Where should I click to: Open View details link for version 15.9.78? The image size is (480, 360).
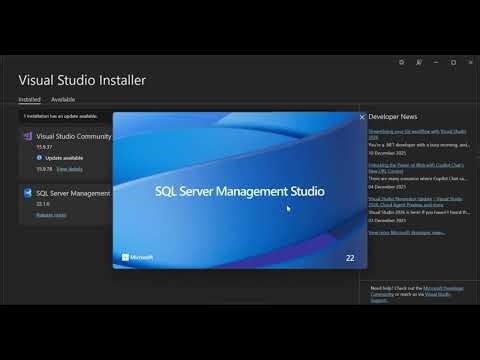coord(69,169)
